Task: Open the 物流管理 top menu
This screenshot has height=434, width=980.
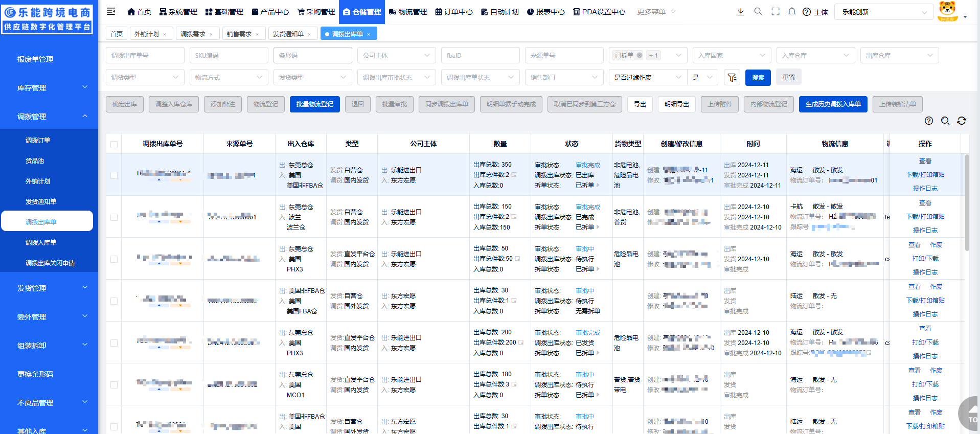Action: (407, 12)
